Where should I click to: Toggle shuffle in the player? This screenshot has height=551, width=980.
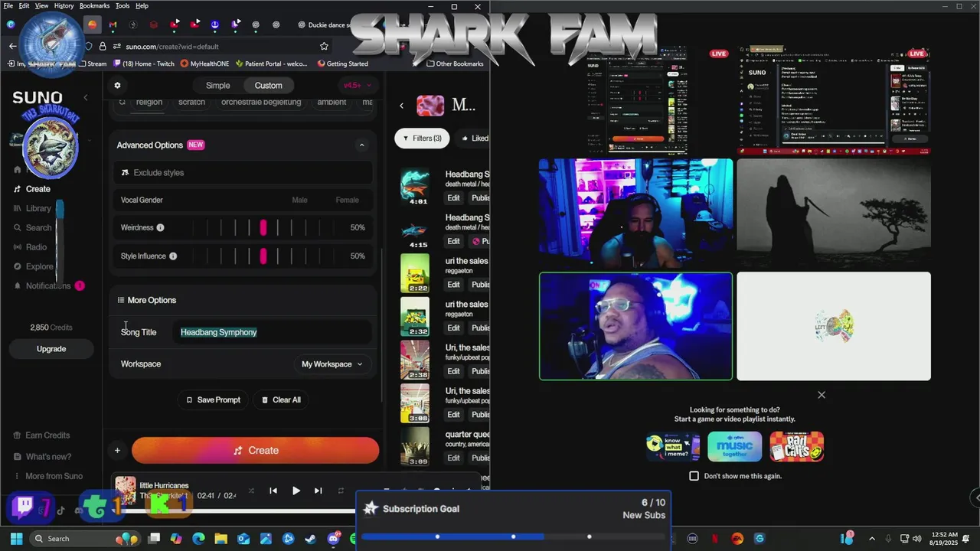point(251,491)
